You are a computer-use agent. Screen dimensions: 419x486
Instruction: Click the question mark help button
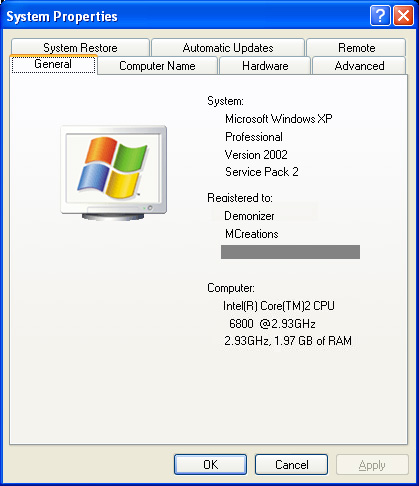click(x=380, y=16)
